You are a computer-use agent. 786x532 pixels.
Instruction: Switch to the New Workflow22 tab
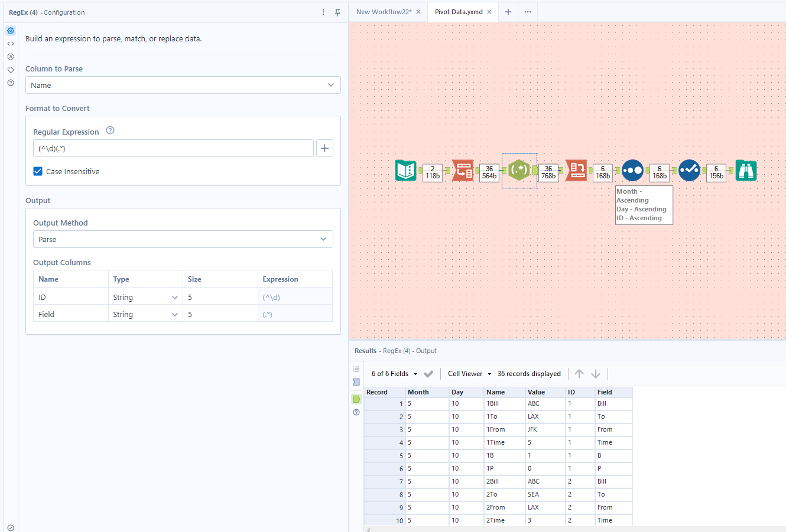[384, 12]
